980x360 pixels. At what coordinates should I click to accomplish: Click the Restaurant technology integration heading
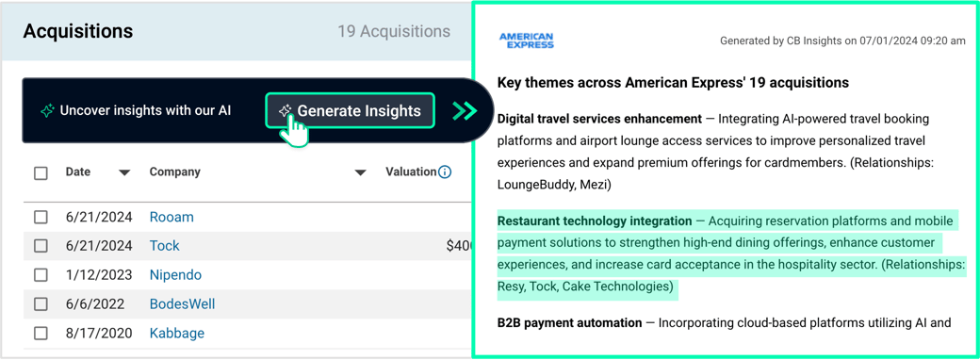[595, 221]
